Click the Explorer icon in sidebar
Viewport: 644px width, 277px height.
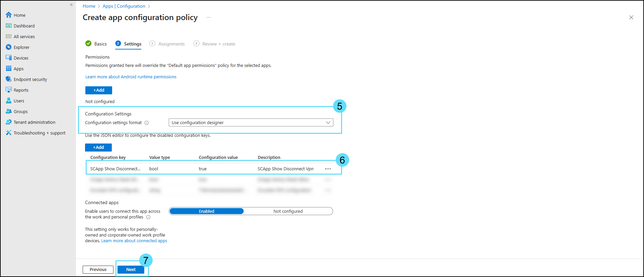pyautogui.click(x=9, y=47)
